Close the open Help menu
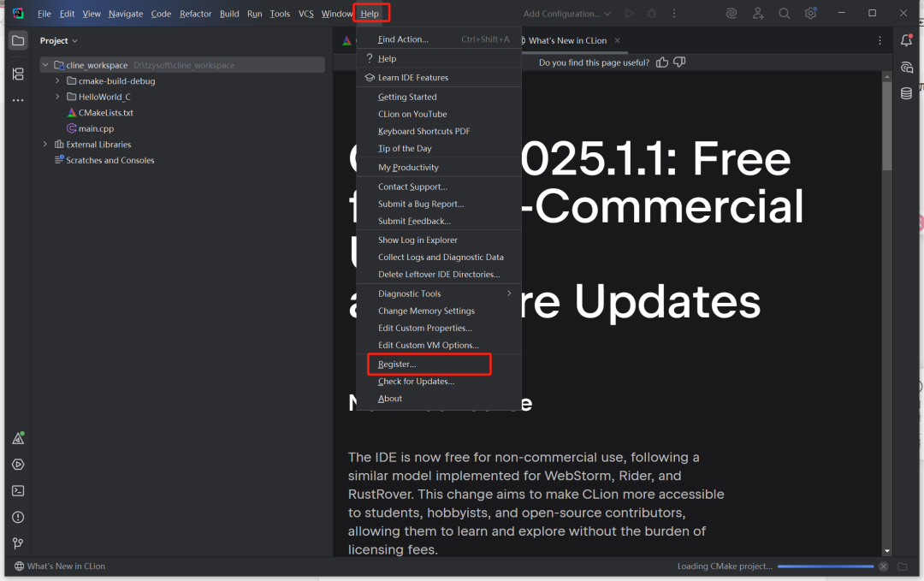The width and height of the screenshot is (924, 581). click(370, 14)
